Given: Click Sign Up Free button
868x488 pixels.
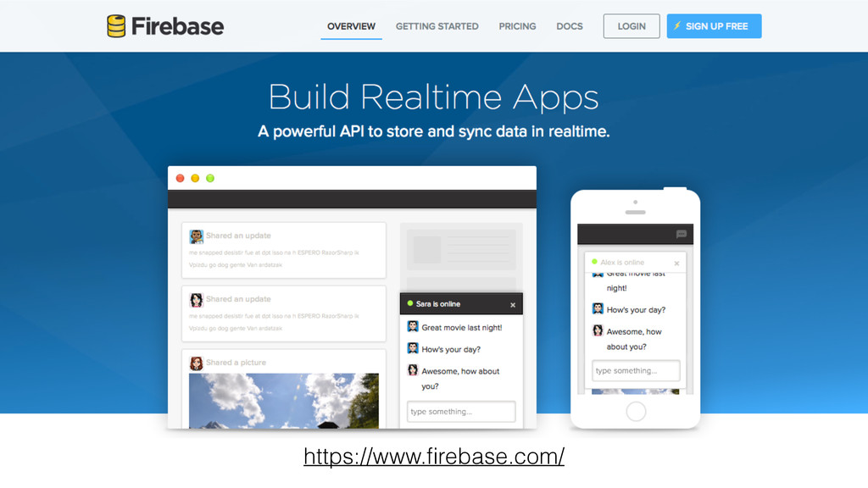Looking at the screenshot, I should pyautogui.click(x=714, y=26).
